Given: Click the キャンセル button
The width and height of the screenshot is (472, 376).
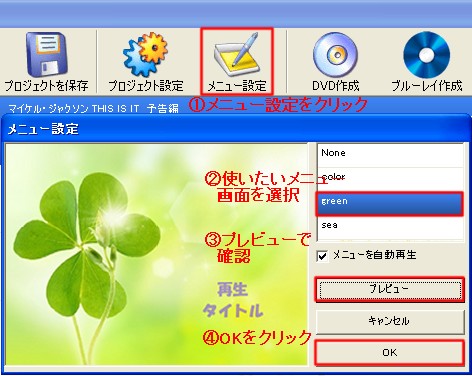Looking at the screenshot, I should tap(390, 321).
